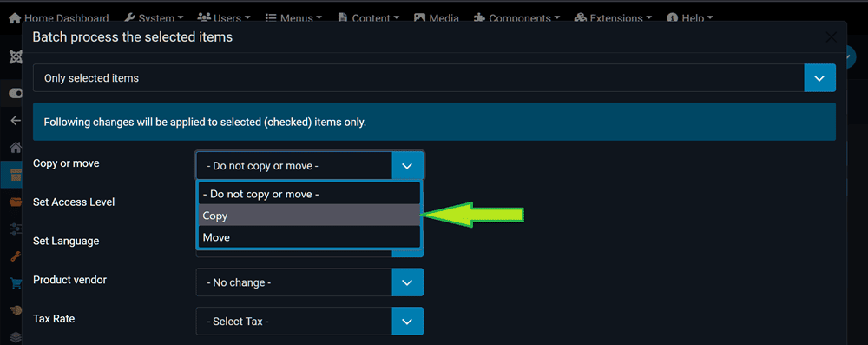Go to Media in the top bar
The height and width of the screenshot is (345, 868).
coord(437,17)
